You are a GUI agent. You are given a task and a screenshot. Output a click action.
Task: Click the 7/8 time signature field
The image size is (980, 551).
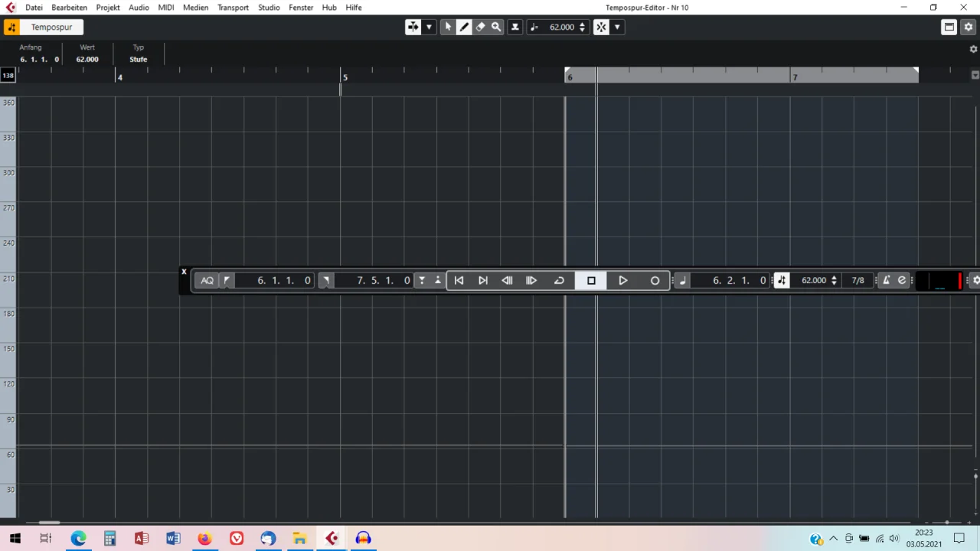[858, 280]
